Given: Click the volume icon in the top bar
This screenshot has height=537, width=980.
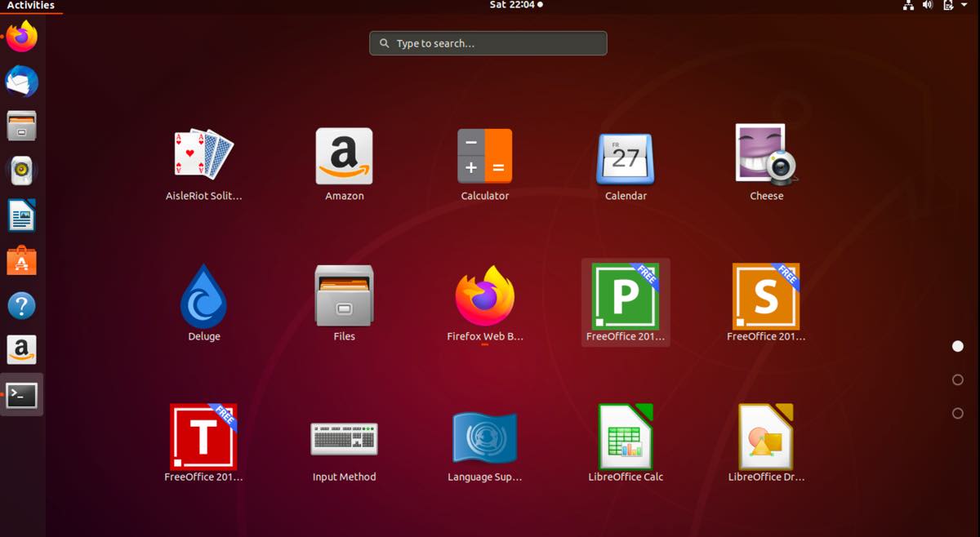Looking at the screenshot, I should 926,5.
